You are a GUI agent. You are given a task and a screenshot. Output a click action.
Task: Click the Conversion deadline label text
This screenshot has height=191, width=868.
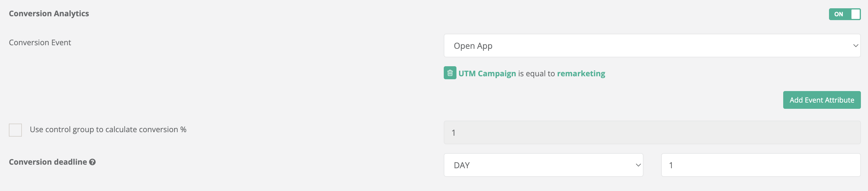(x=48, y=162)
